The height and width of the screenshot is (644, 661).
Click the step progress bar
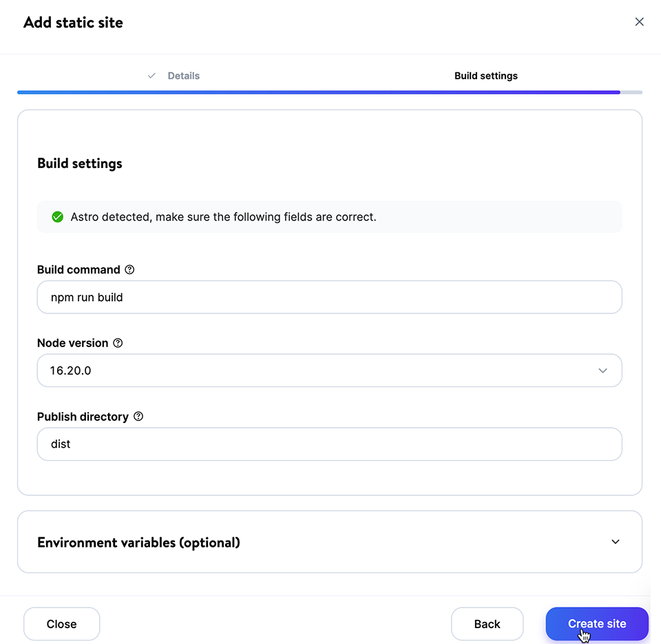[x=330, y=92]
